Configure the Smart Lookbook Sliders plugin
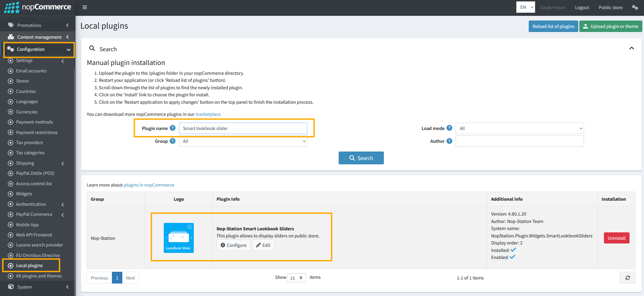The height and width of the screenshot is (296, 644). tap(233, 245)
